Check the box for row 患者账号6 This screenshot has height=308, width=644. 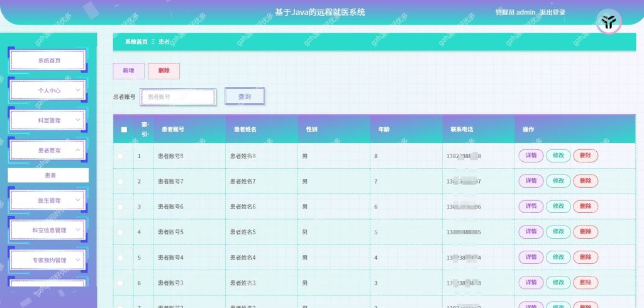coord(120,207)
